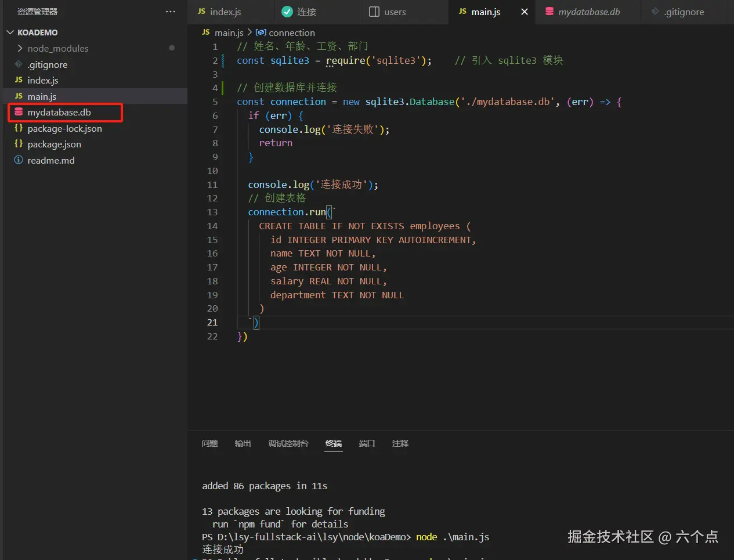Screen dimensions: 734x560
Task: Click the 'id INTEGER PRIMARY KEY AUTOINCREMENT,' line
Action: pos(373,240)
